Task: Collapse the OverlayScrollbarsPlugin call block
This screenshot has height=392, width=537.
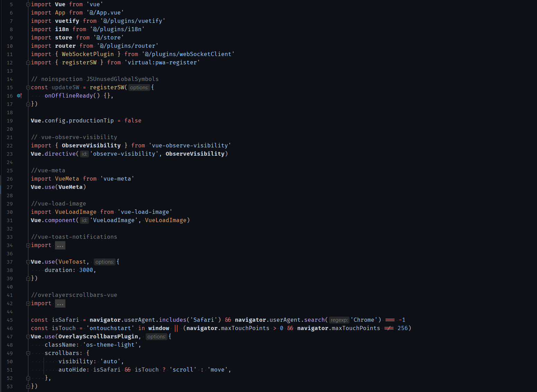Action: 28,336
